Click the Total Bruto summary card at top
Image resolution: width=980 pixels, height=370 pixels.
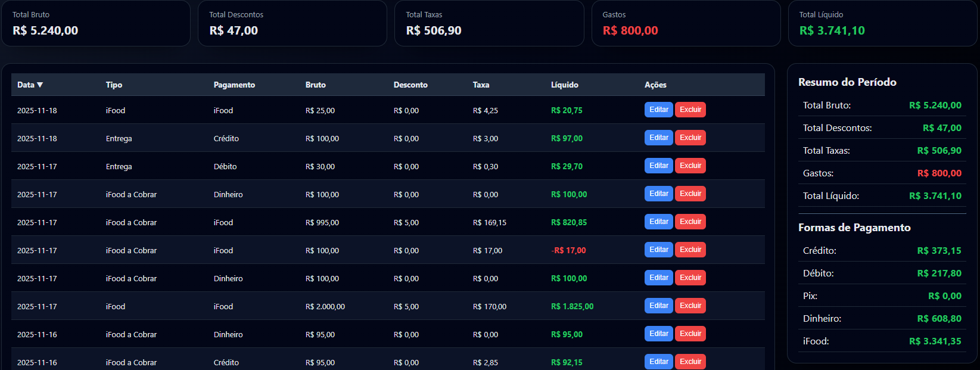95,23
